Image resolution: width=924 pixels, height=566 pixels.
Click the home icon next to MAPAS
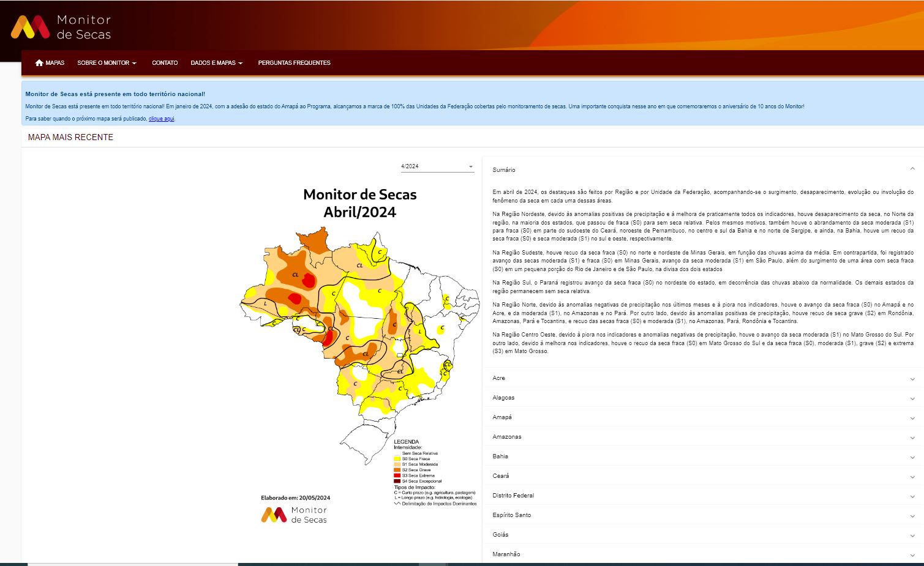[39, 63]
